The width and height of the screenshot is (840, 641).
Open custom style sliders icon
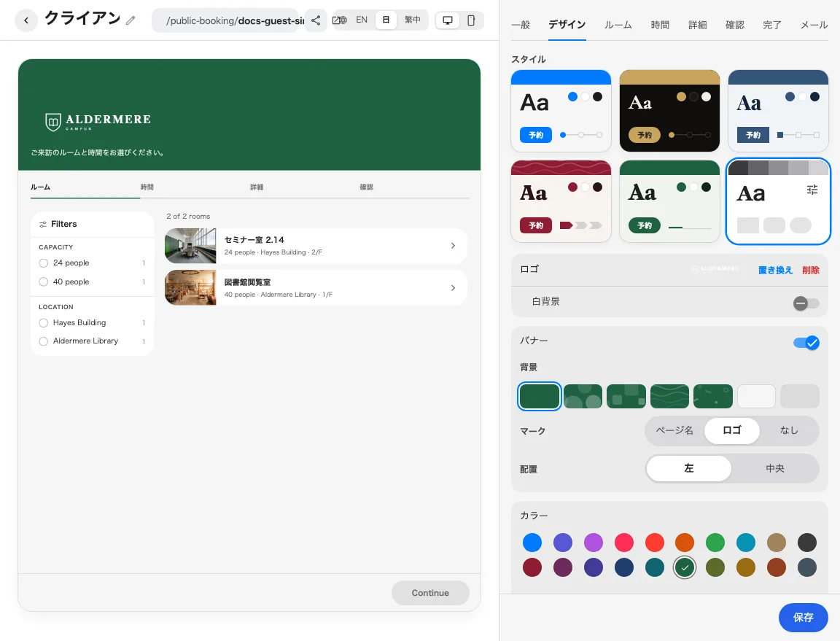tap(812, 189)
